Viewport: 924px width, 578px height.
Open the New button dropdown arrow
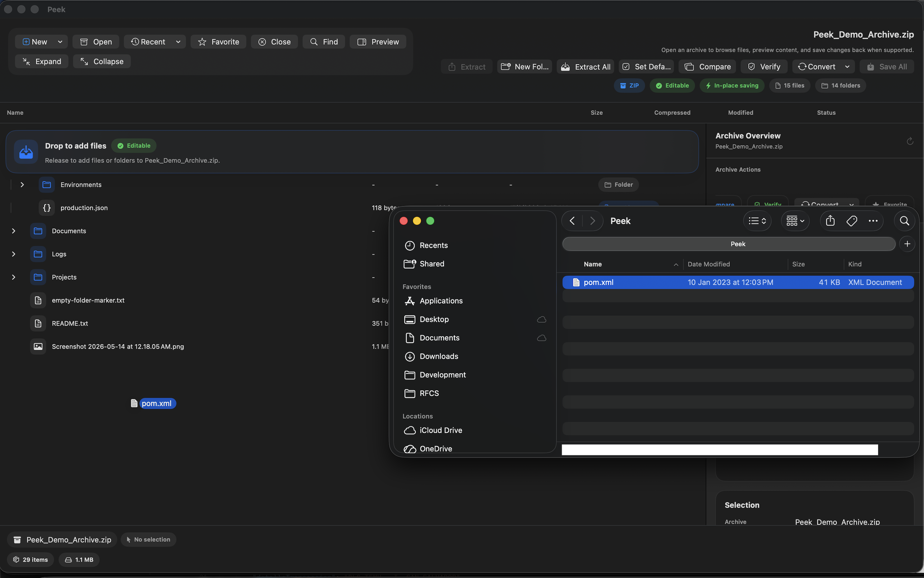point(60,42)
